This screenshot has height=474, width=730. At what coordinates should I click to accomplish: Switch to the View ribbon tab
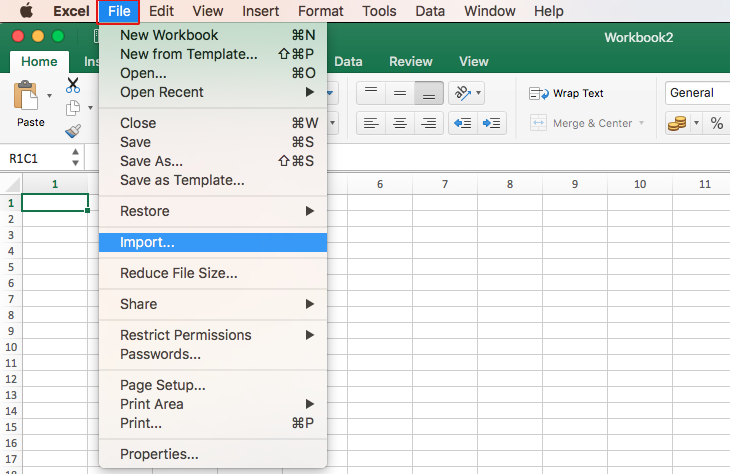tap(473, 61)
